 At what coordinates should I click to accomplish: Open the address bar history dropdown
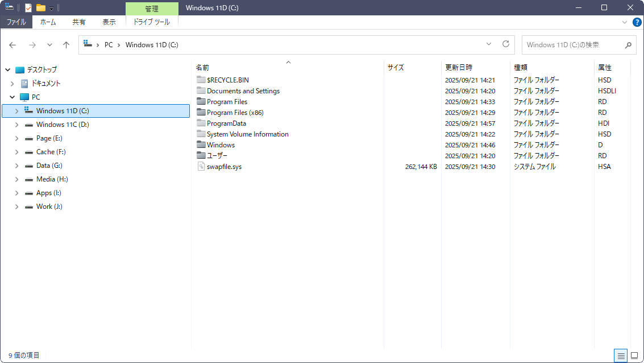coord(489,44)
